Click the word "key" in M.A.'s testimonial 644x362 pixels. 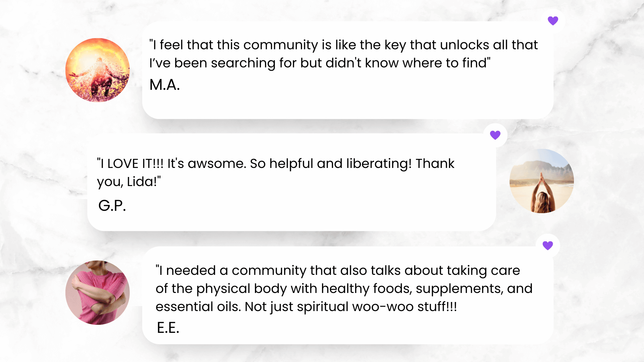coord(395,45)
